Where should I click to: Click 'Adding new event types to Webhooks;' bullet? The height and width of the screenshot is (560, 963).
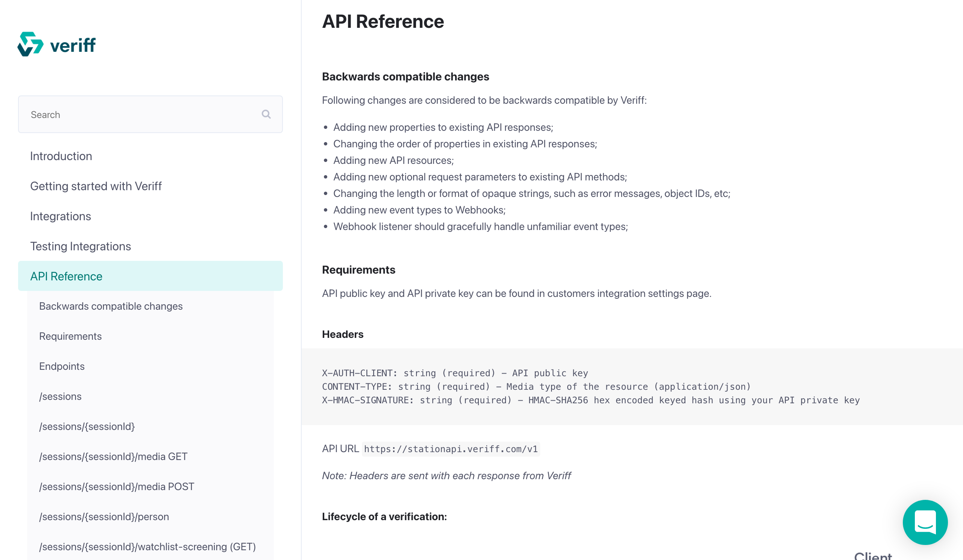point(419,210)
